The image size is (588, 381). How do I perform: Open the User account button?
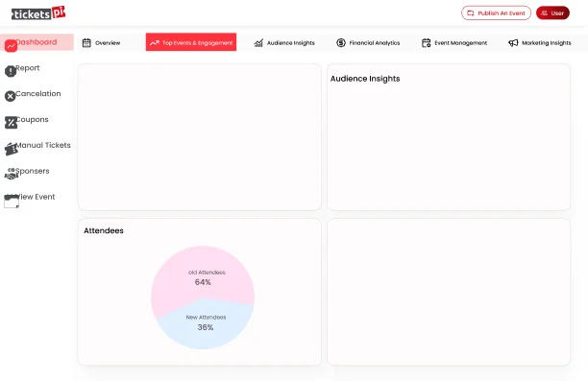552,13
